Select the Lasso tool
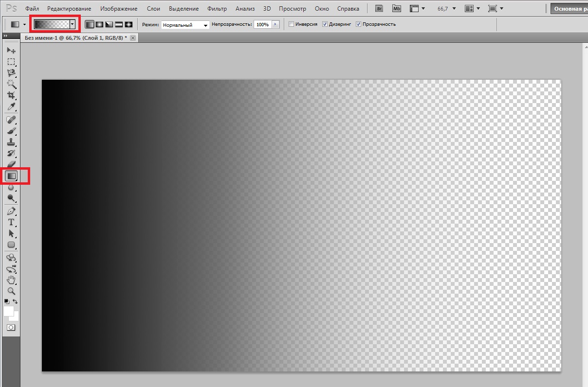Image resolution: width=588 pixels, height=387 pixels. 11,73
